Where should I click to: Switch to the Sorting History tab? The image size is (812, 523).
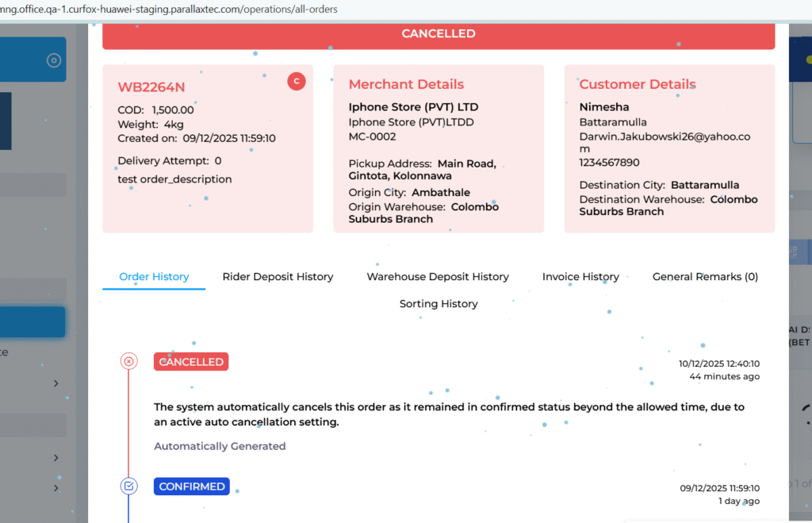coord(439,304)
